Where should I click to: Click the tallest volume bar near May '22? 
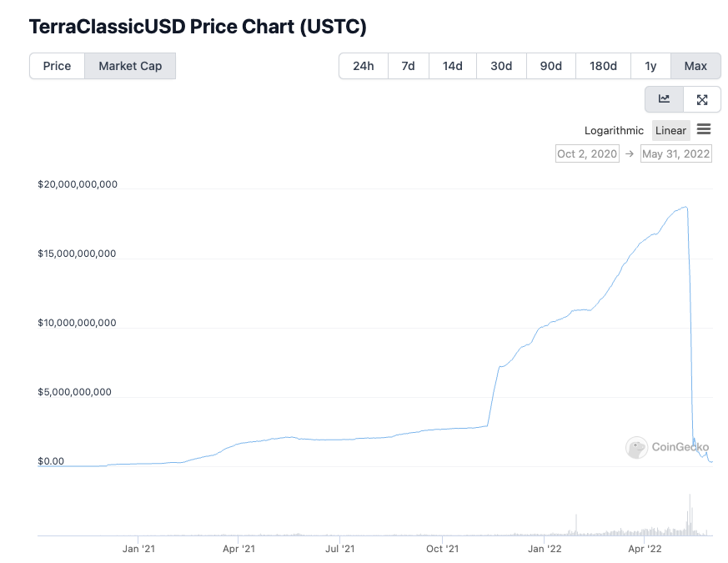(x=690, y=515)
